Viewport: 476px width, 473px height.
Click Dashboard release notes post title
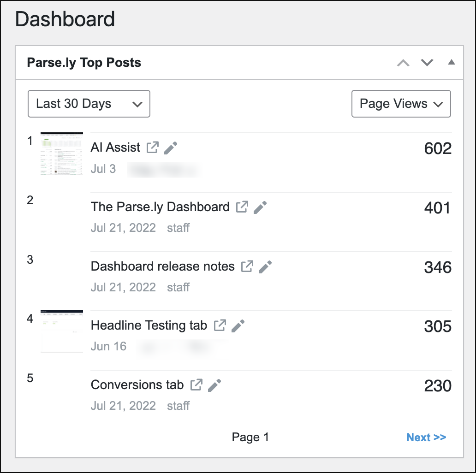(163, 266)
